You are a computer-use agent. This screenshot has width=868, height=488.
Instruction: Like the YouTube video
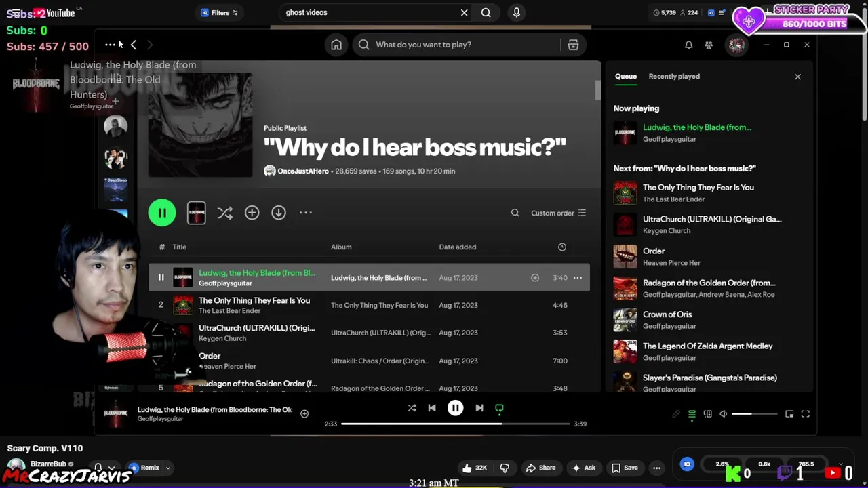(474, 468)
